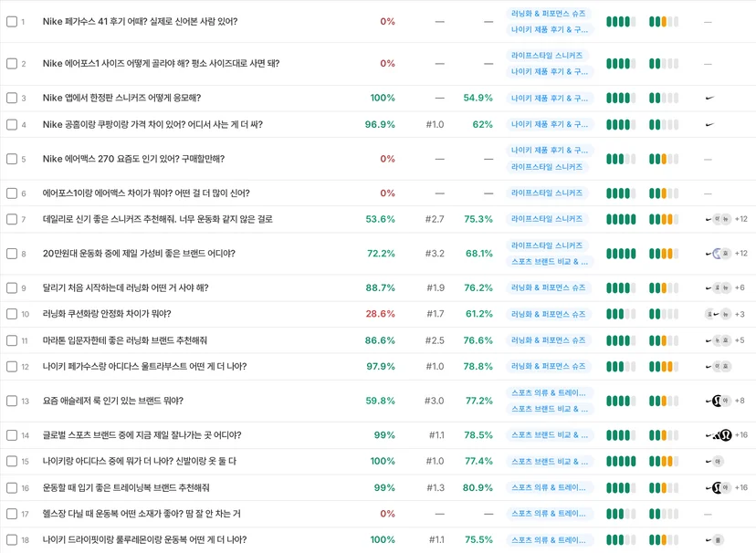Open brand icons in row 9 달리기 처음 시작하는데

point(718,288)
